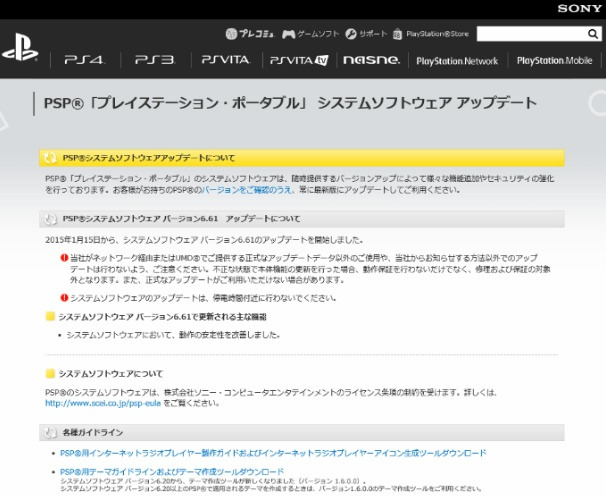606x497 pixels.
Task: Click the icon beside 各種ガイドライン heading
Action: [50, 432]
